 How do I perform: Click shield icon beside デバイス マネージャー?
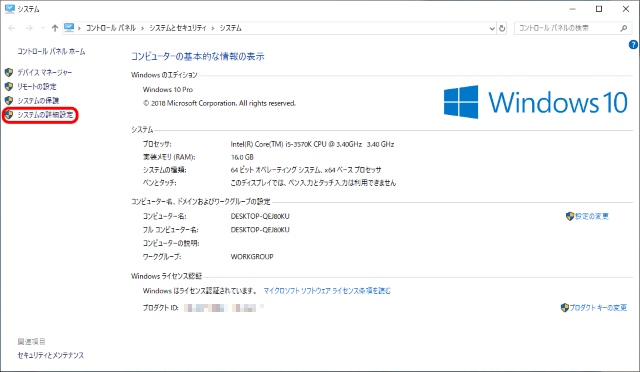[x=9, y=73]
